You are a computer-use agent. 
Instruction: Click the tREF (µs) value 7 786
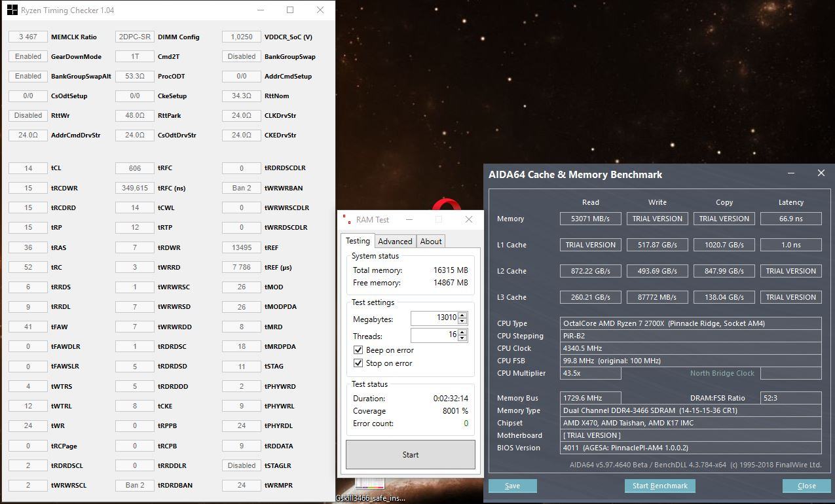(x=242, y=267)
